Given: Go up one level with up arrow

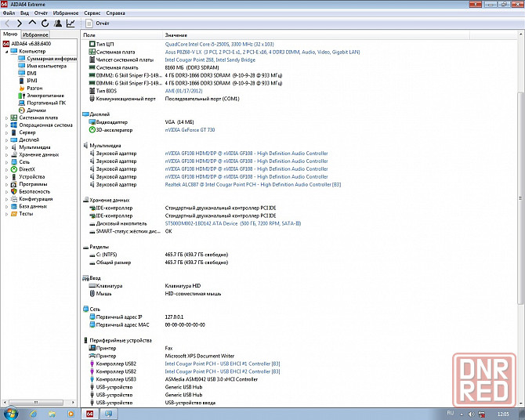Looking at the screenshot, I should (32, 23).
